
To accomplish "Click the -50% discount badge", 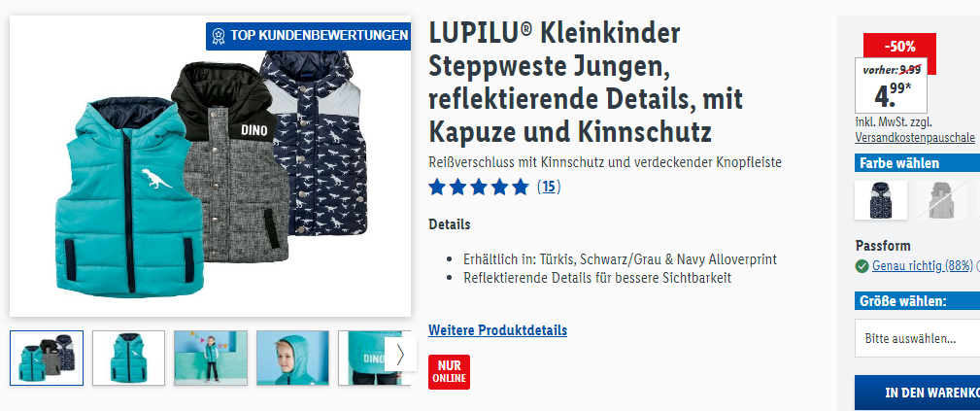I will click(899, 47).
